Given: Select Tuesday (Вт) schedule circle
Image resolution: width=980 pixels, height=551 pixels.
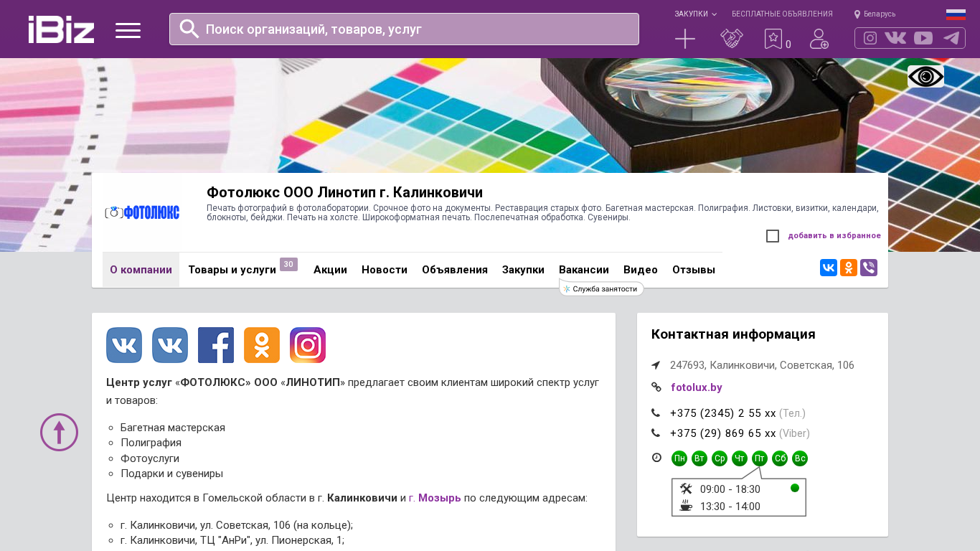Looking at the screenshot, I should click(699, 458).
